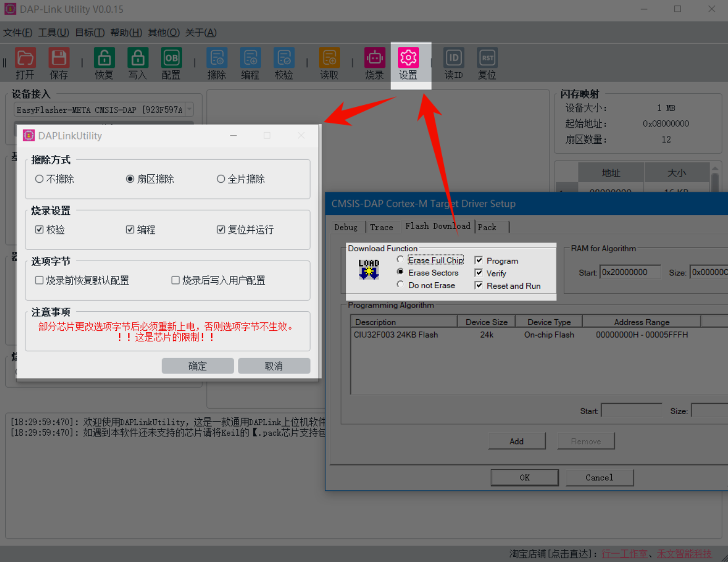Switch to the Pack tab
The image size is (728, 562).
point(487,227)
